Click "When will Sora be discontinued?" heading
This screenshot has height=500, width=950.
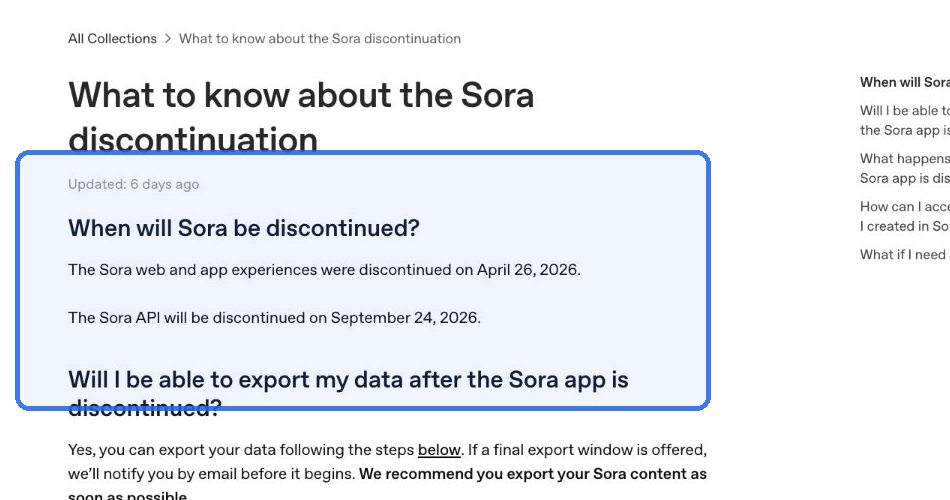pos(244,228)
